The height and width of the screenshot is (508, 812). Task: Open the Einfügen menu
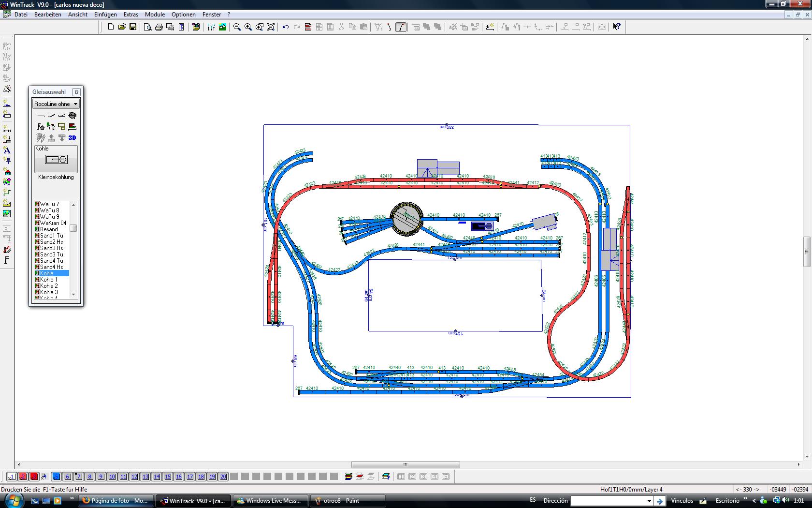point(105,15)
